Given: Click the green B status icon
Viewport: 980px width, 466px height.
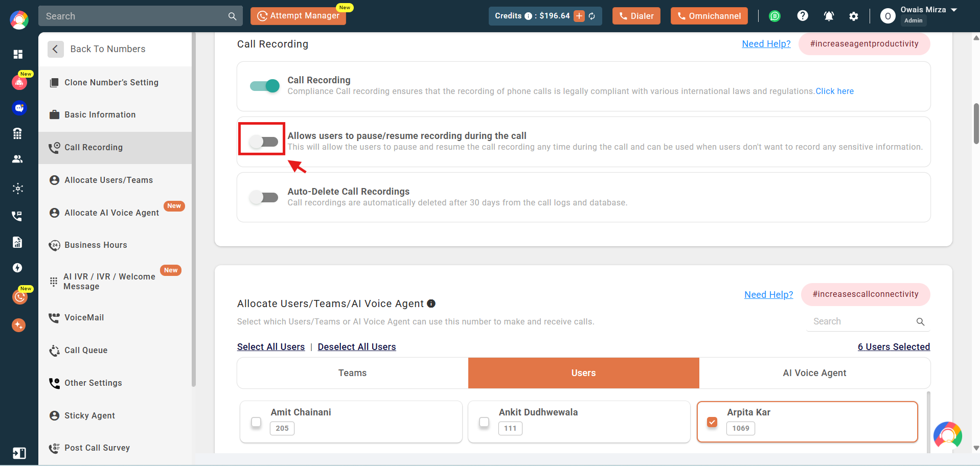Looking at the screenshot, I should click(x=775, y=16).
